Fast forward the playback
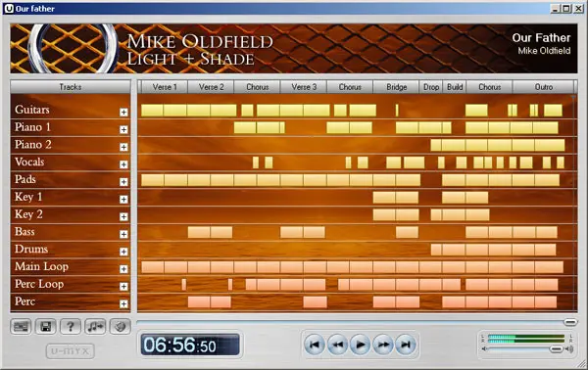588x370 pixels. [383, 345]
